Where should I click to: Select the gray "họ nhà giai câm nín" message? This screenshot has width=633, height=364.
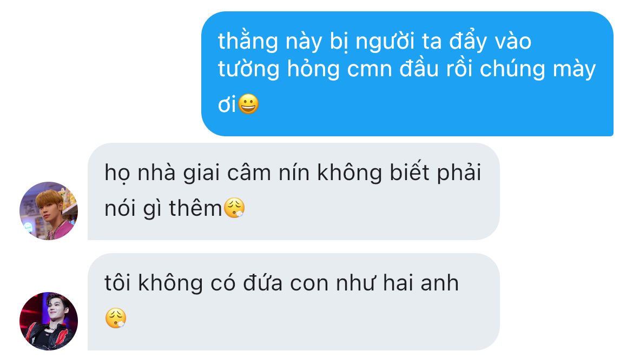coord(293,191)
